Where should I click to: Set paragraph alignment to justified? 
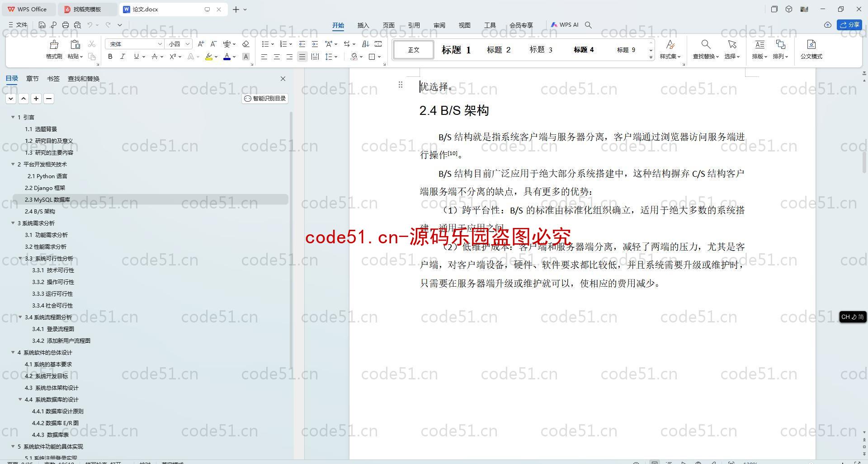point(302,57)
